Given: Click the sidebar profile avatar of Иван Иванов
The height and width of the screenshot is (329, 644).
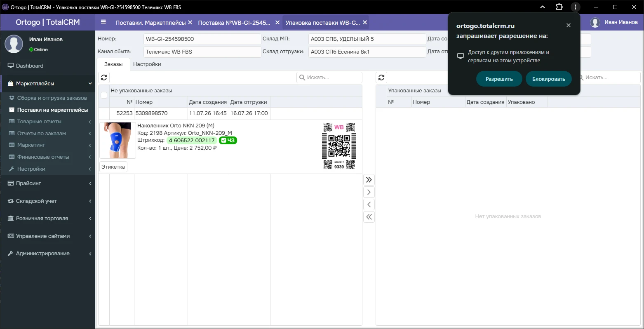Looking at the screenshot, I should 14,44.
